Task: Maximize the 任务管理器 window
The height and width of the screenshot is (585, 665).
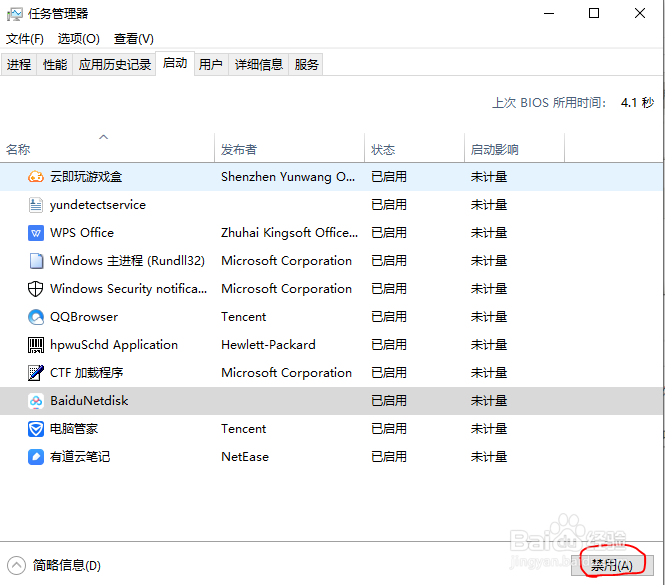Action: coord(594,14)
